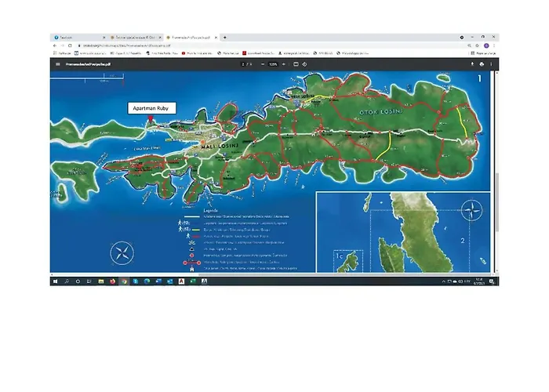
Task: Show hidden system tray icons
Action: 443,281
